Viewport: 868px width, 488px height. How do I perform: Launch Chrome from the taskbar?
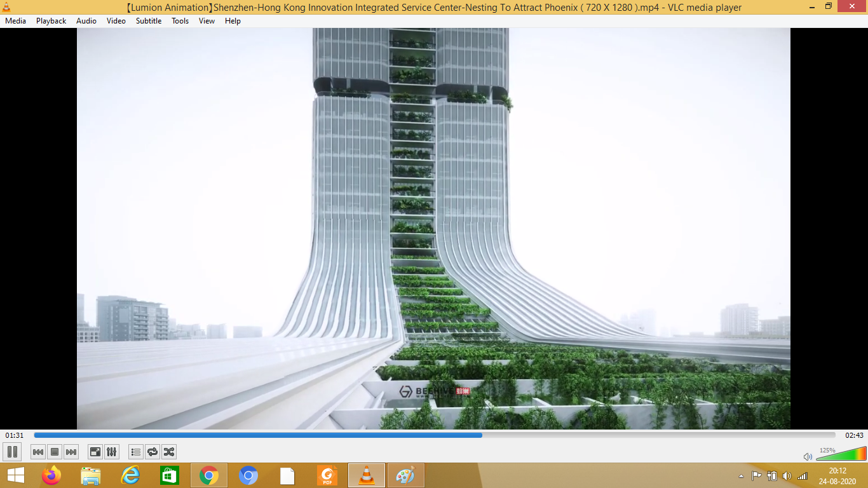(208, 475)
